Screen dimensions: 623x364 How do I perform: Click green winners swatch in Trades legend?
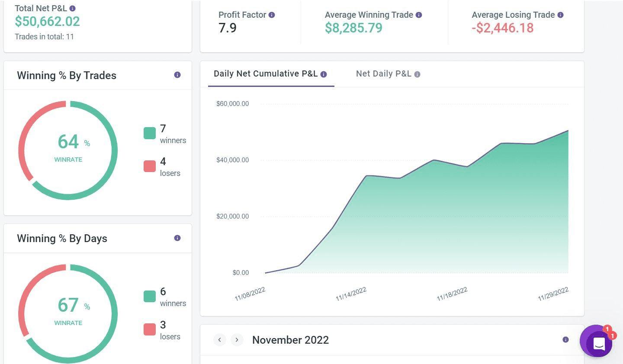150,133
